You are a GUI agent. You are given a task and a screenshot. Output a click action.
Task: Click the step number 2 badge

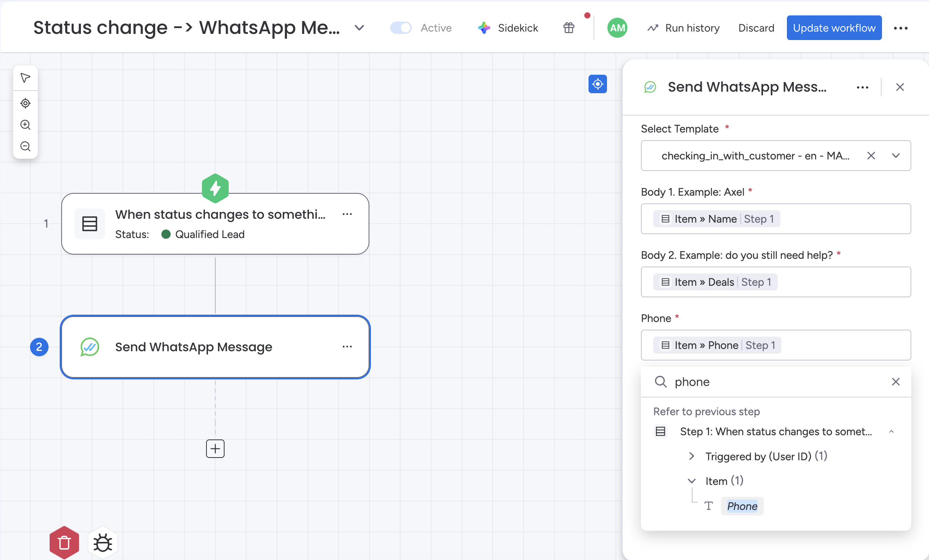pyautogui.click(x=39, y=347)
